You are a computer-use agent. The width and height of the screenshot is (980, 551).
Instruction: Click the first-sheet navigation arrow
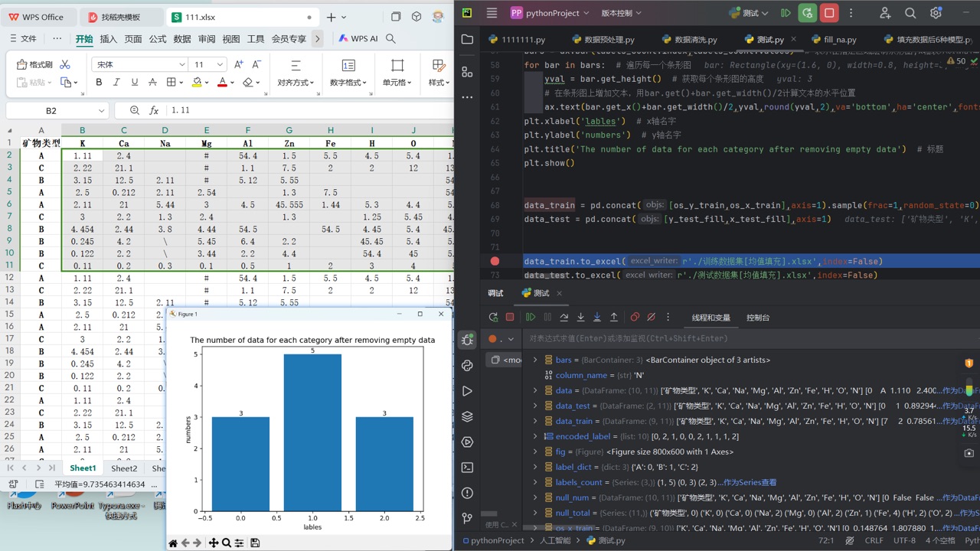[x=11, y=468]
